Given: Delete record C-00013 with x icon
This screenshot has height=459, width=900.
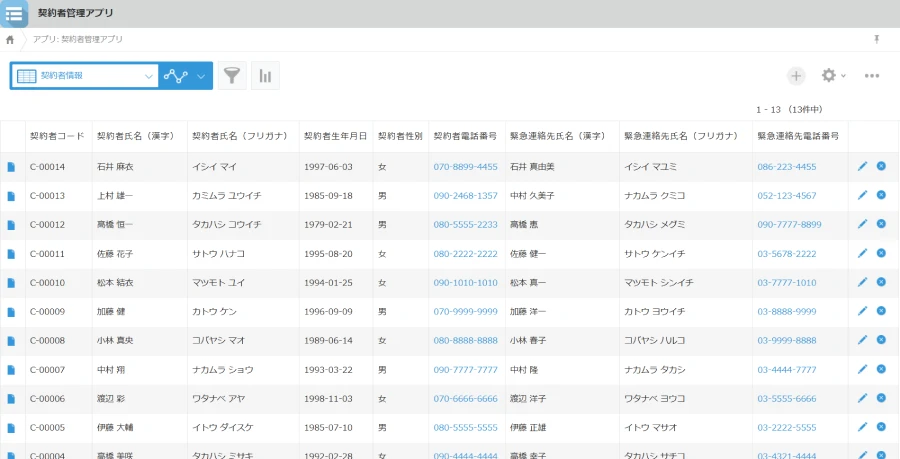Looking at the screenshot, I should pos(881,195).
